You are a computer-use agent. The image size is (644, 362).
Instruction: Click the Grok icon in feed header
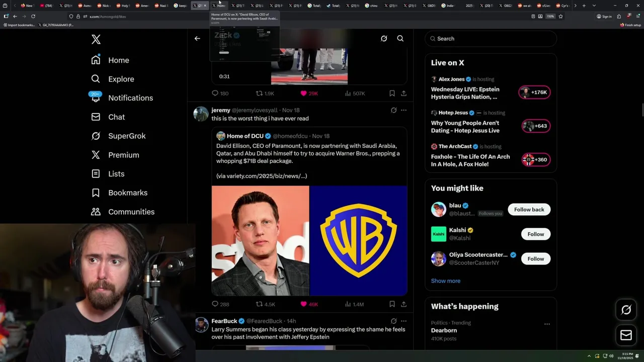(x=384, y=39)
